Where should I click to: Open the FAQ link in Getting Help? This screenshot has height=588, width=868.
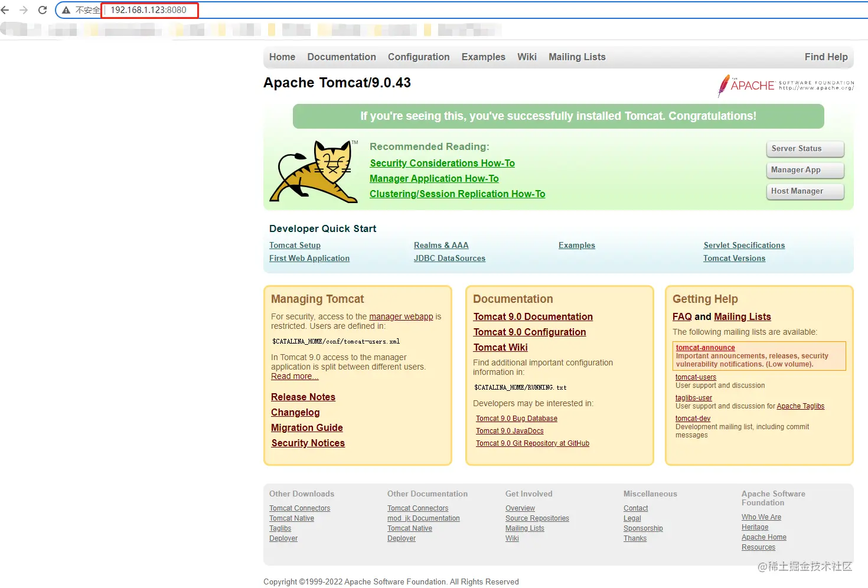(682, 316)
